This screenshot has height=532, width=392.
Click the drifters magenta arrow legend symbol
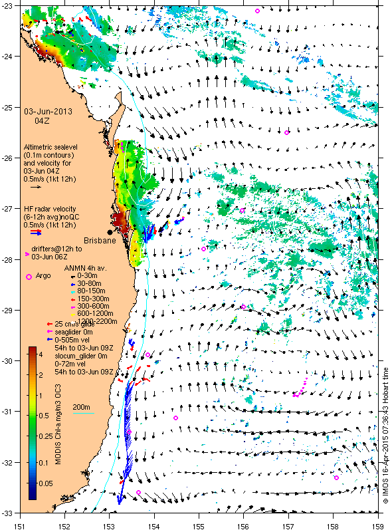(27, 254)
